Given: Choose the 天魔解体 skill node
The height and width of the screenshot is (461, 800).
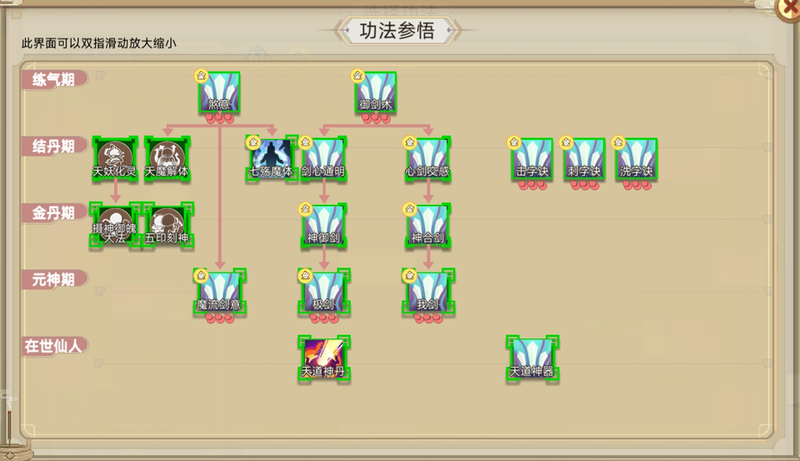Looking at the screenshot, I should coord(167,159).
